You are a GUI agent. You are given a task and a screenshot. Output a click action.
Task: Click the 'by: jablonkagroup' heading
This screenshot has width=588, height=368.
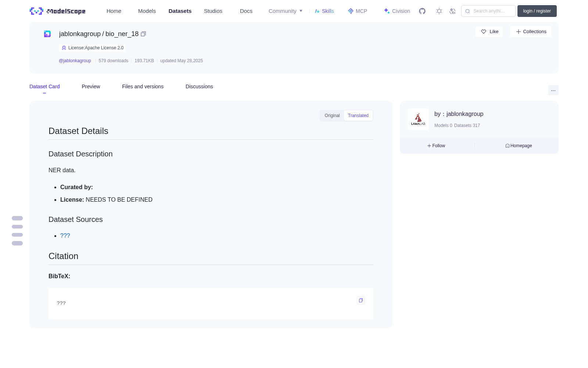pos(459,114)
